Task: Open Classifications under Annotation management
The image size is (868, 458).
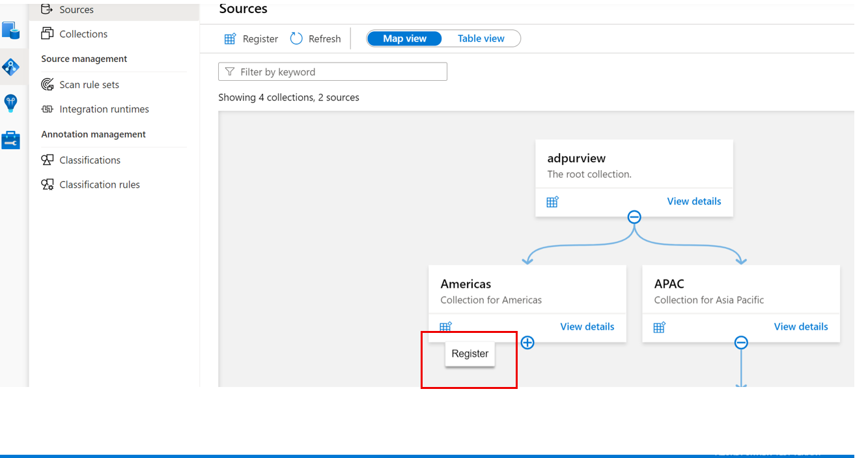Action: point(89,160)
